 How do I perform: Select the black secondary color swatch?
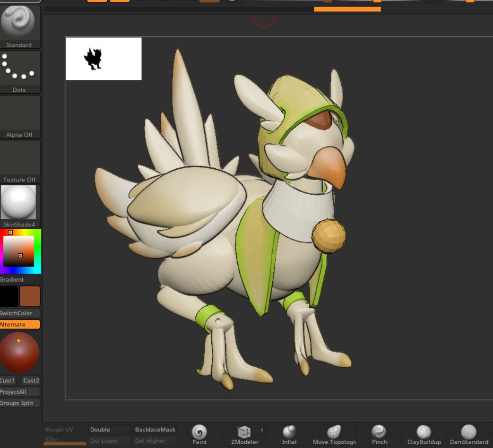tap(9, 296)
